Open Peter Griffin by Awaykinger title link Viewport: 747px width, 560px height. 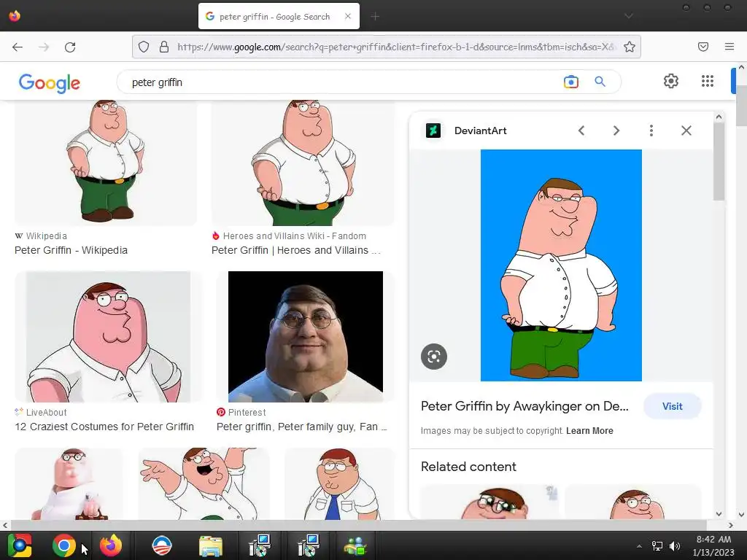click(525, 406)
